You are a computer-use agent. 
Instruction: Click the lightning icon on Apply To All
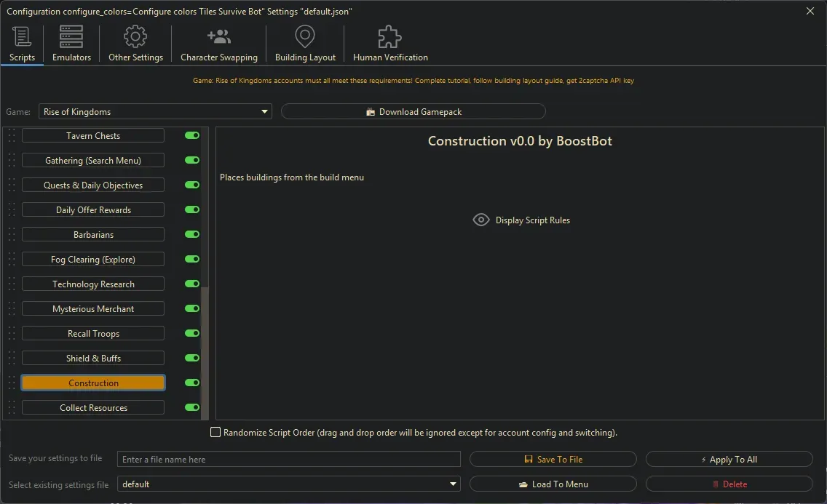(705, 459)
